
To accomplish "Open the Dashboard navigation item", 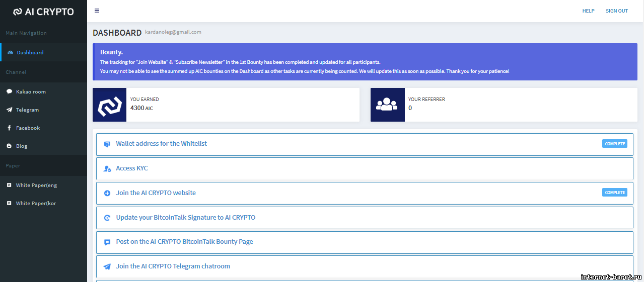I will coord(44,52).
